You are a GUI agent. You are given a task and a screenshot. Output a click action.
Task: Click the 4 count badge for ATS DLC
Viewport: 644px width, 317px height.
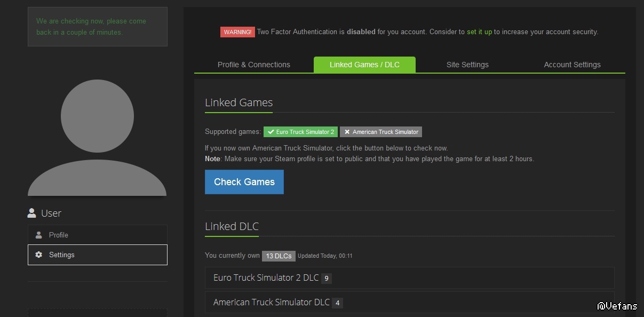pyautogui.click(x=337, y=303)
